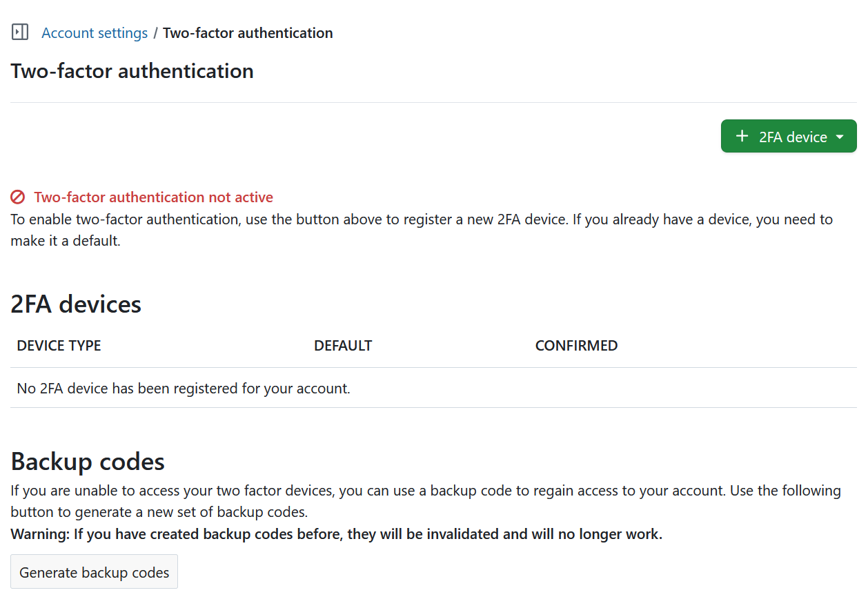
Task: Select the empty devices table row
Action: (x=182, y=388)
